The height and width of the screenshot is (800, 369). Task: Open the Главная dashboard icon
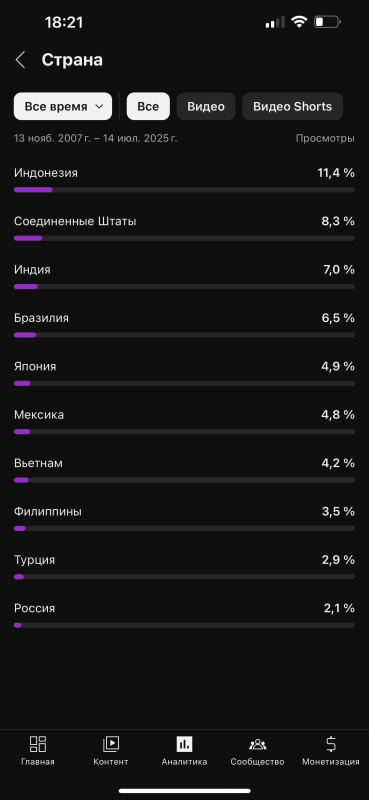click(38, 744)
